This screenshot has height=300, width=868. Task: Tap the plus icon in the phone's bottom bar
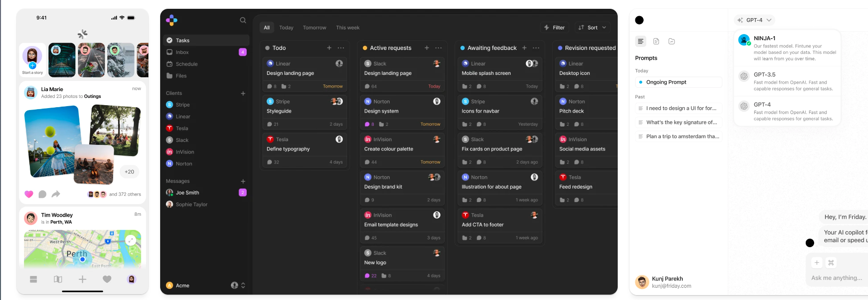tap(82, 279)
